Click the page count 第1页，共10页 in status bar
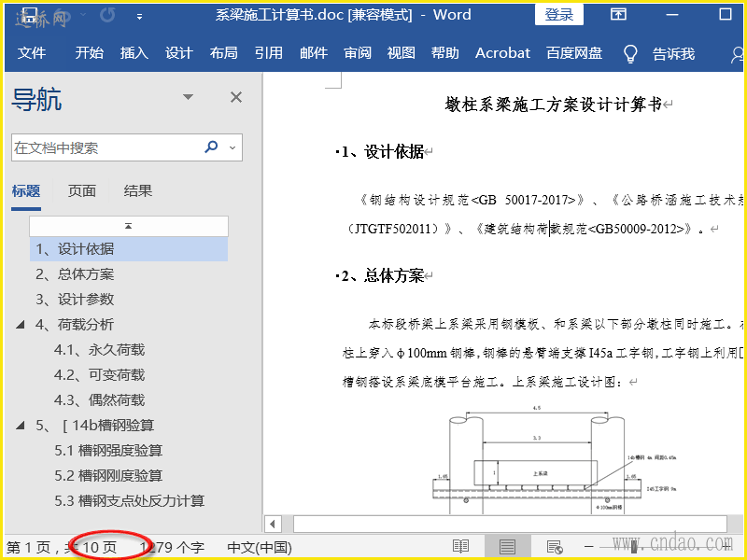The image size is (747, 560). tap(62, 548)
